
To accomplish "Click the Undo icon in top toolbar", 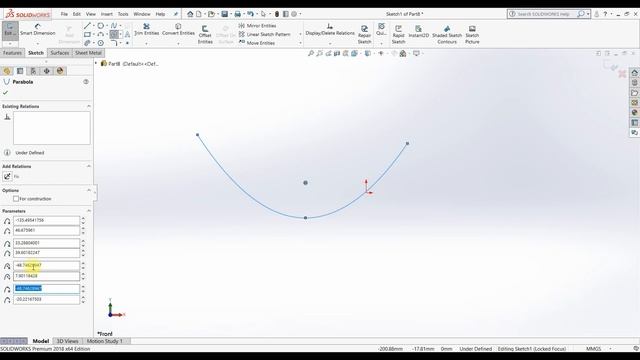I will [250, 14].
